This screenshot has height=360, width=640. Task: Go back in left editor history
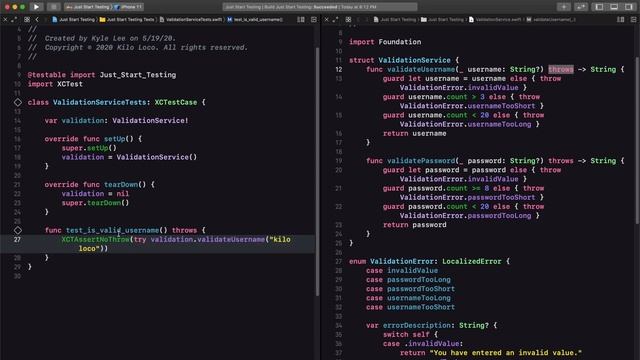click(37, 19)
